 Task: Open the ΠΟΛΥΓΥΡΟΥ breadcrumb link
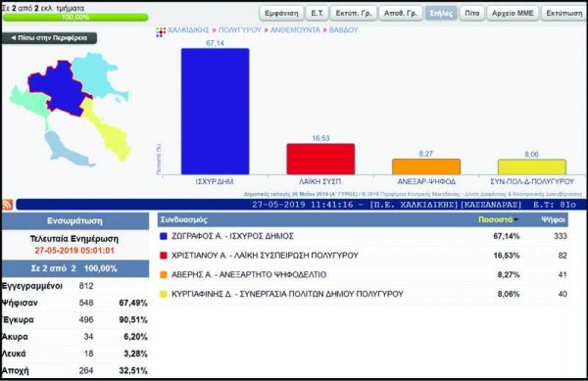[240, 30]
